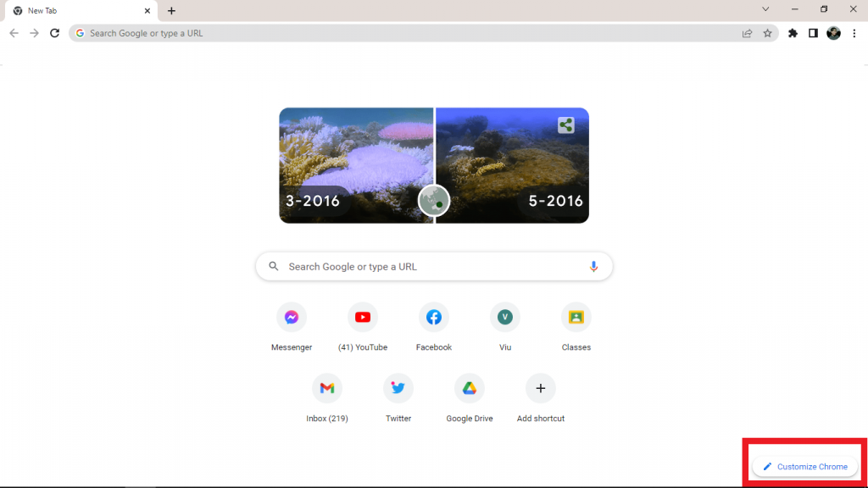Screen dimensions: 868x488
Task: Minimize the Chrome window
Action: [x=795, y=9]
